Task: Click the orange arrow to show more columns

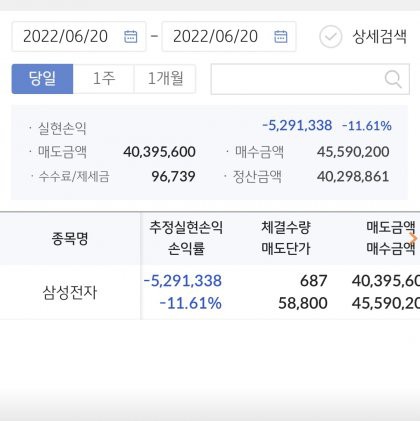Action: tap(413, 238)
